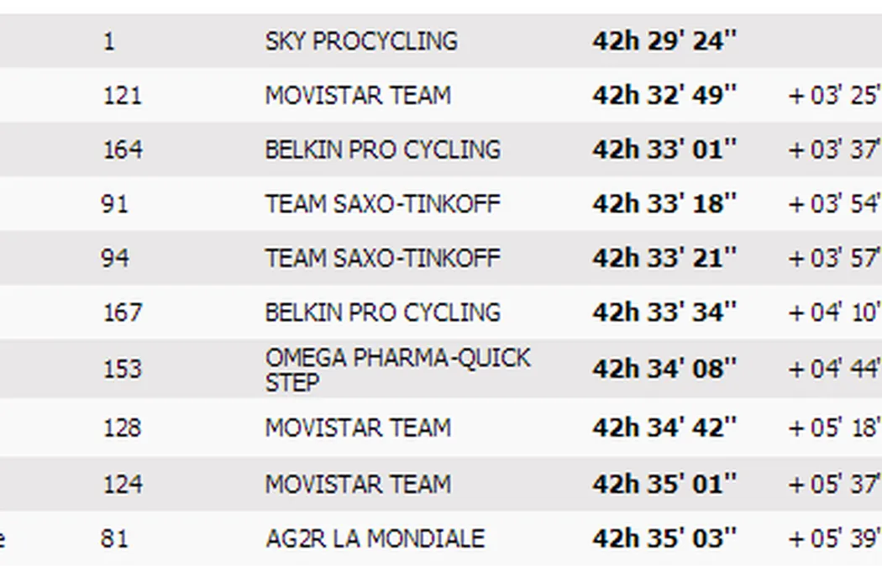Select the time 42h 35' 03''
This screenshot has width=882, height=588.
tap(664, 538)
